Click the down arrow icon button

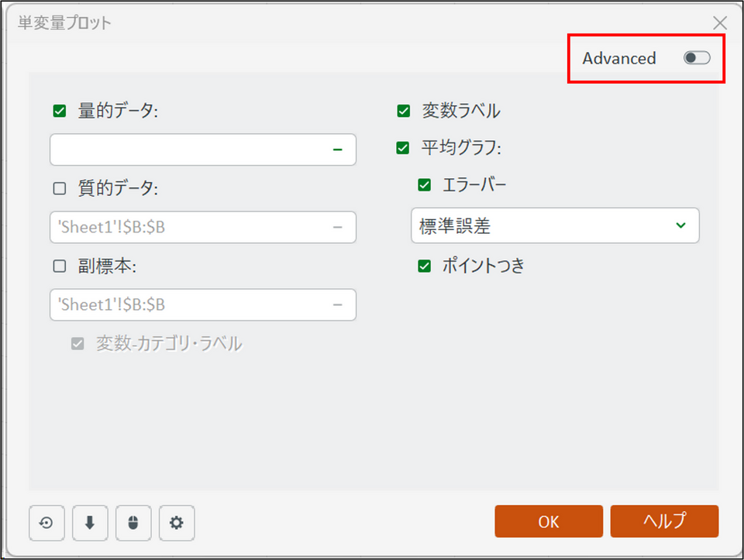(89, 523)
